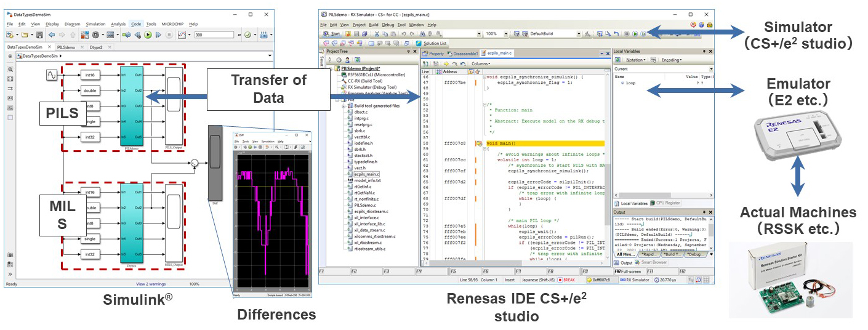Click Step Back in Simulink toolbar
The width and height of the screenshot is (868, 330).
click(x=138, y=34)
